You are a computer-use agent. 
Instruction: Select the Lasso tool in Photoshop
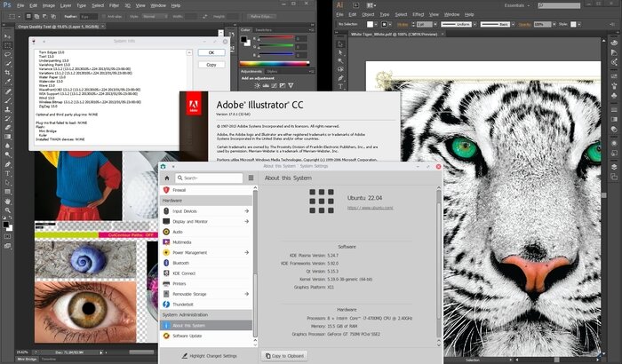7,55
